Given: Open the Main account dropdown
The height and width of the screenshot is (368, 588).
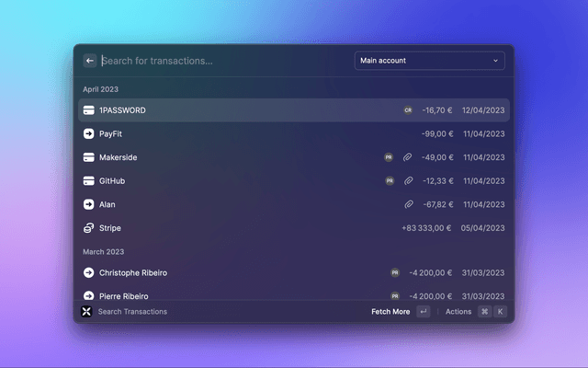Looking at the screenshot, I should (429, 61).
